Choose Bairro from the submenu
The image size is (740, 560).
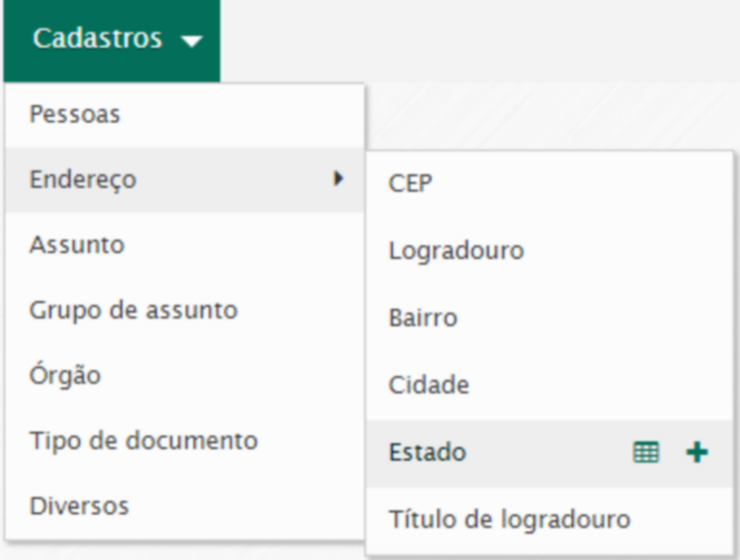coord(423,318)
